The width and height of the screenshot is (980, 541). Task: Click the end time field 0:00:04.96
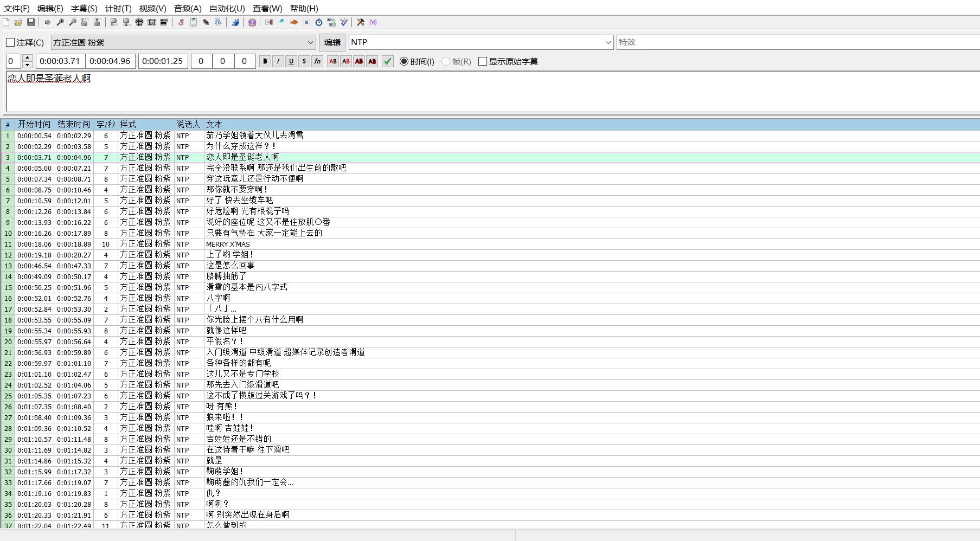click(x=110, y=61)
